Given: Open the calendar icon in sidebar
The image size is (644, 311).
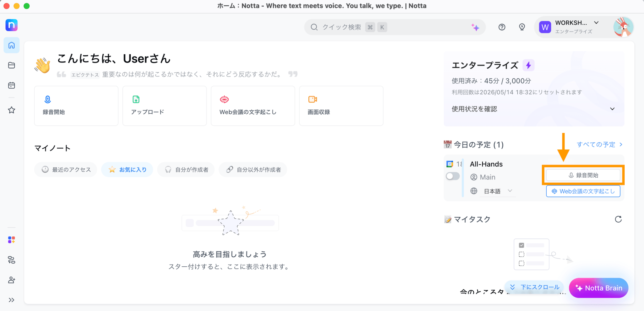Looking at the screenshot, I should [11, 85].
